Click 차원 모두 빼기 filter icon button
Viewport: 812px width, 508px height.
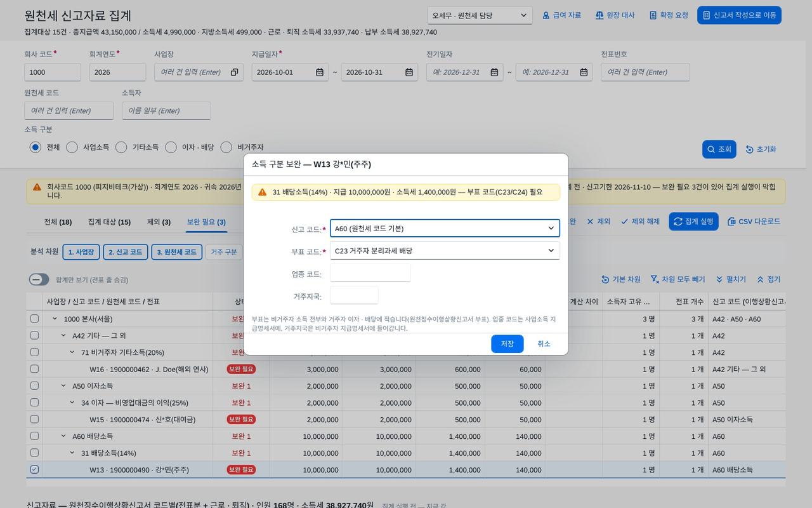678,279
